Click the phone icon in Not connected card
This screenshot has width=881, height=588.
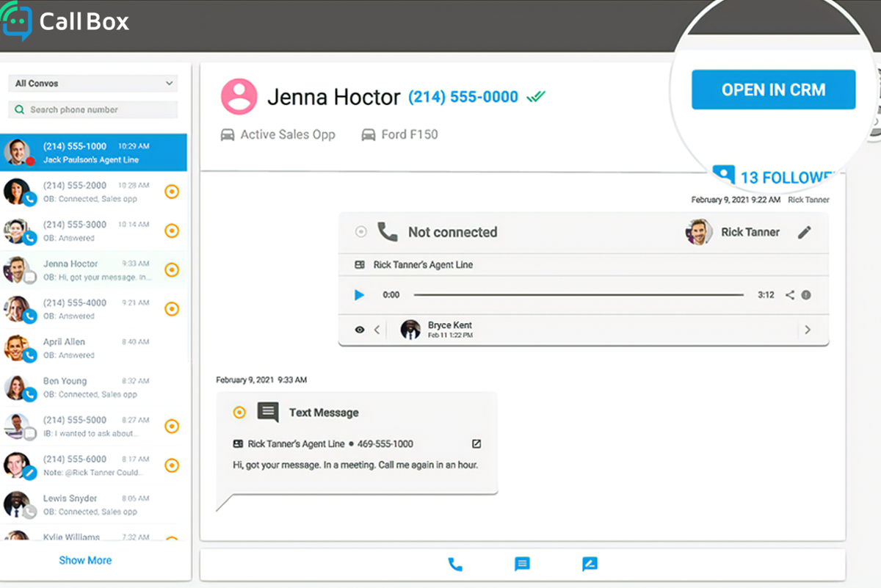(387, 232)
